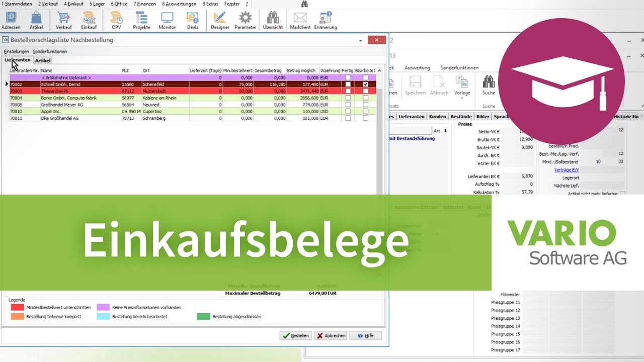Image resolution: width=644 pixels, height=362 pixels.
Task: Open the Adressen module icon
Action: [x=11, y=18]
